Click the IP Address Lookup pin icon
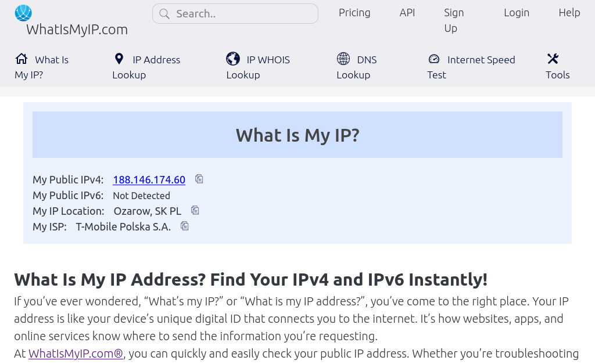595x364 pixels. 119,59
